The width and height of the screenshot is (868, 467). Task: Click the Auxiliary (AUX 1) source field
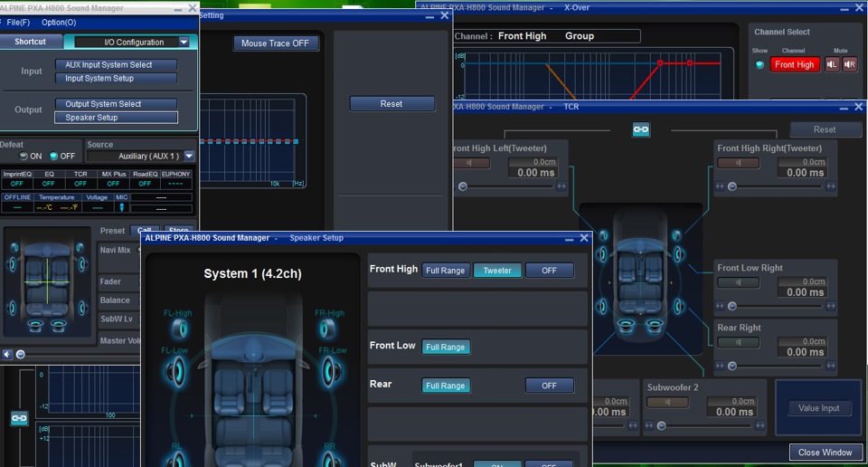click(135, 157)
